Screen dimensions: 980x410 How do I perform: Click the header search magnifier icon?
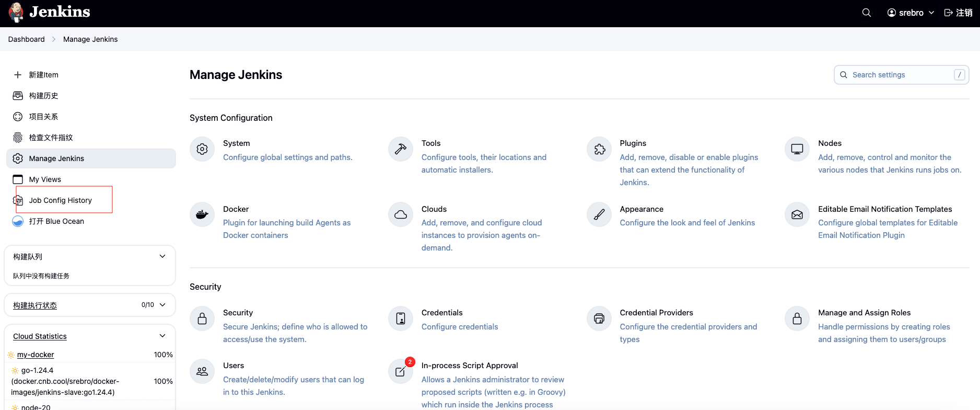click(867, 13)
